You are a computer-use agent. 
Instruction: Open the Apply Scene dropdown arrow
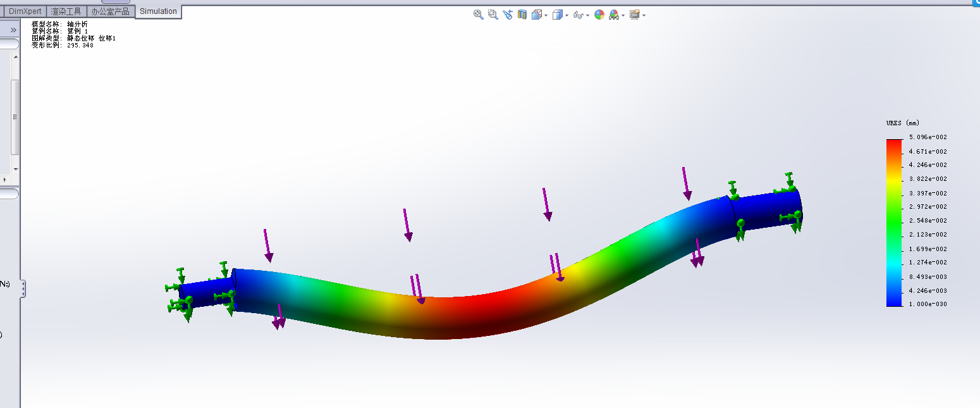point(623,15)
